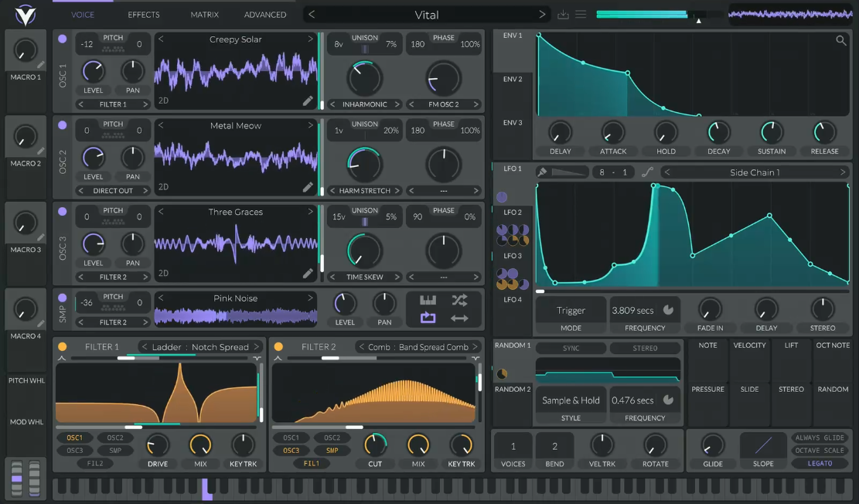Open the MATRIX tab
Image resolution: width=859 pixels, height=504 pixels.
coord(205,15)
